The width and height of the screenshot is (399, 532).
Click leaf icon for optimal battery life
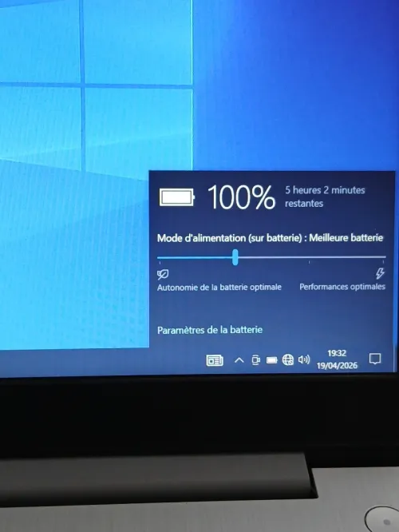tap(163, 274)
